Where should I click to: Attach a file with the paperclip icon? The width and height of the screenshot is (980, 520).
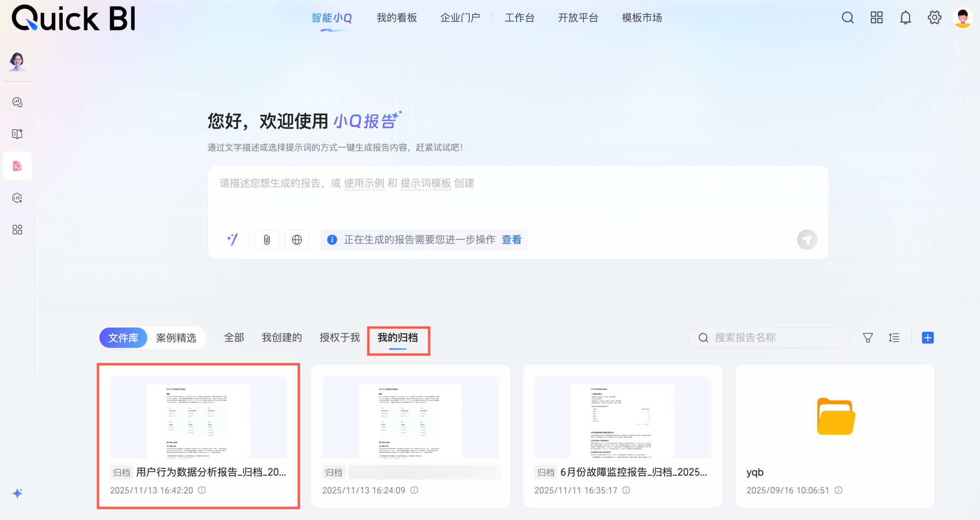pos(267,240)
